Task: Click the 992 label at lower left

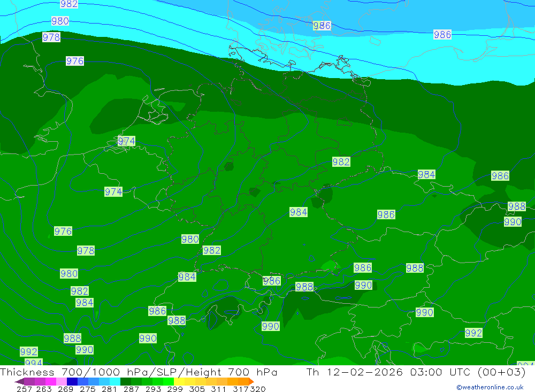Action: coord(29,352)
